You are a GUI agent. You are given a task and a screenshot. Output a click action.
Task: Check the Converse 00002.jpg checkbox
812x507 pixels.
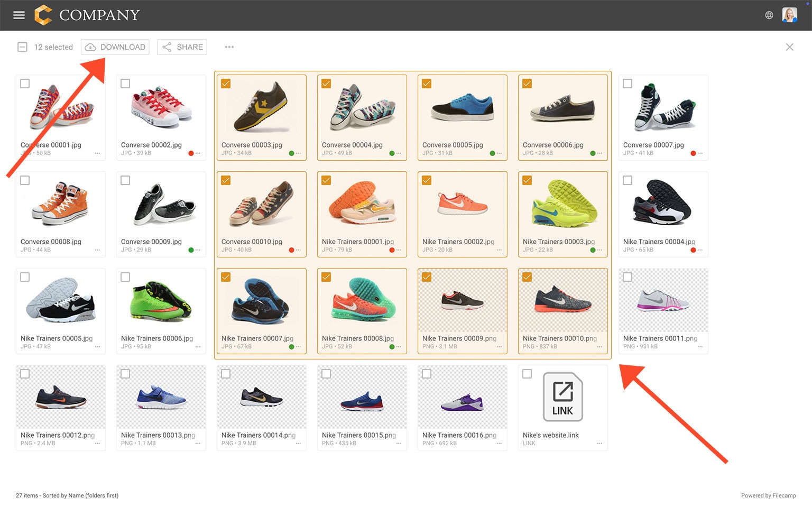(125, 84)
